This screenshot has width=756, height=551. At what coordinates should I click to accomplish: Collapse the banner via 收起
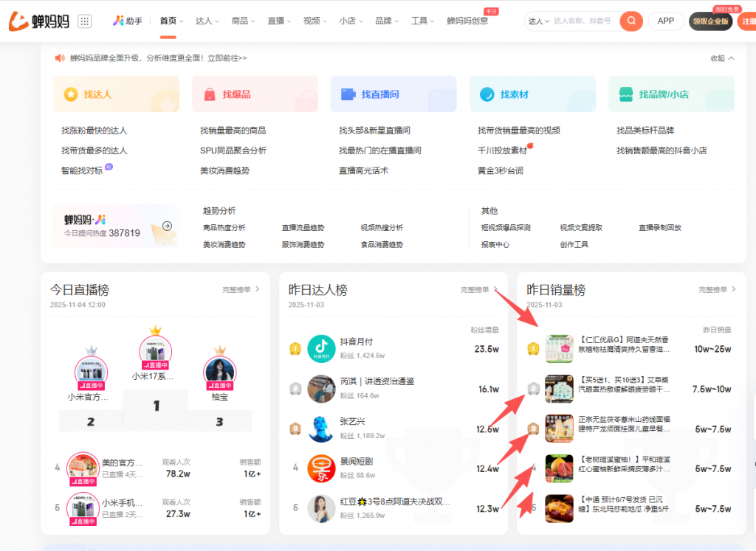click(x=718, y=58)
